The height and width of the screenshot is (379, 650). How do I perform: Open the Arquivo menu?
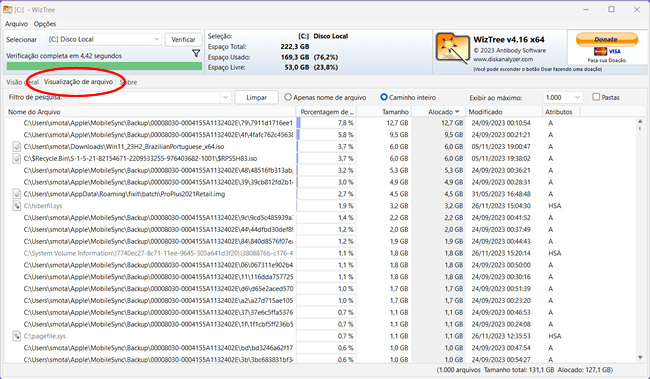coord(16,24)
